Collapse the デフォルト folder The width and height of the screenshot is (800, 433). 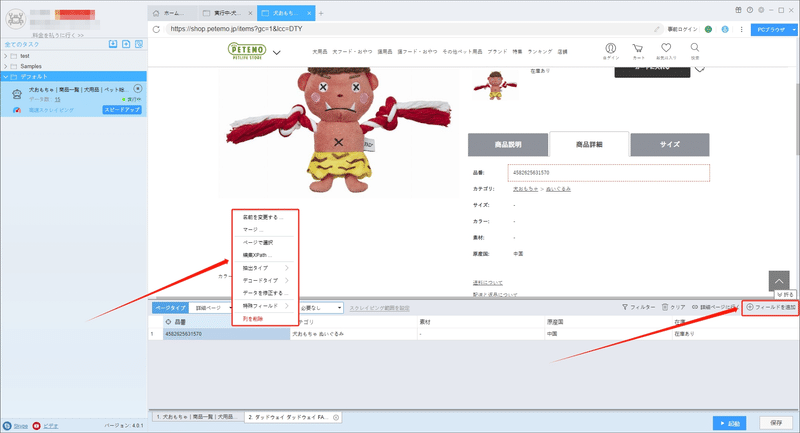pos(6,77)
